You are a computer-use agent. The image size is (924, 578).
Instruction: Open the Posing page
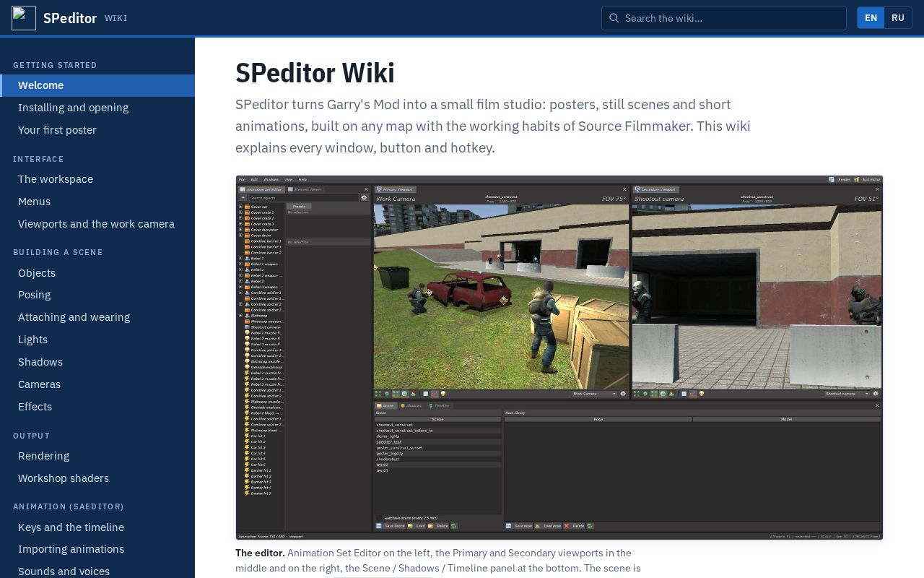click(97, 295)
